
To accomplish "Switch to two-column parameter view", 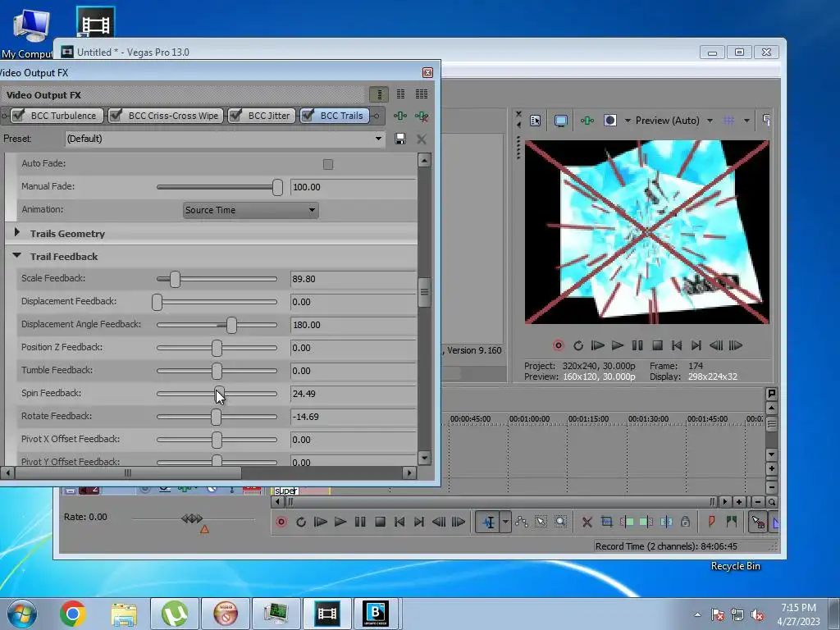I will [x=400, y=94].
